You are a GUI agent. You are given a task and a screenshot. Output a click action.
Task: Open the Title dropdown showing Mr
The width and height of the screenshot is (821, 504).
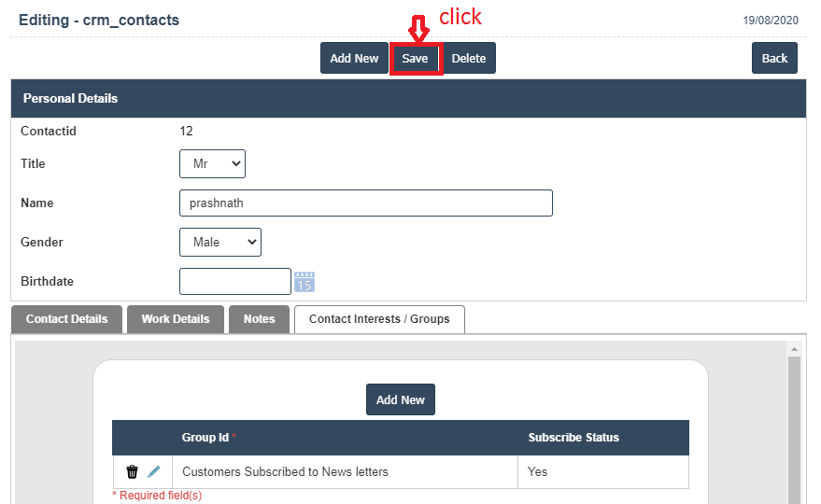coord(212,163)
